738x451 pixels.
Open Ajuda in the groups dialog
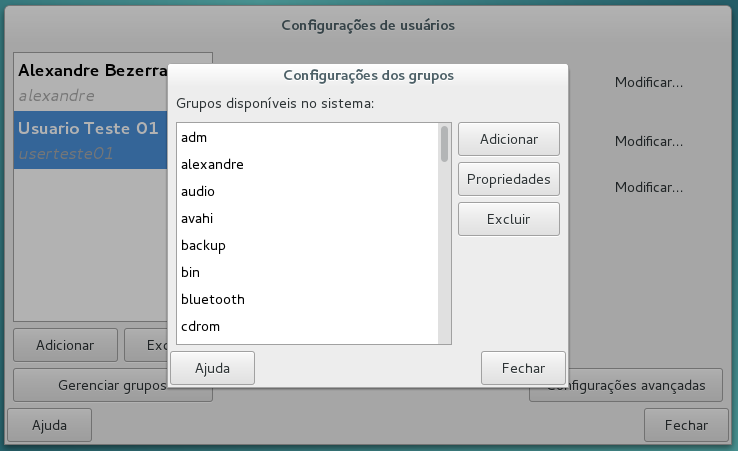pyautogui.click(x=213, y=368)
